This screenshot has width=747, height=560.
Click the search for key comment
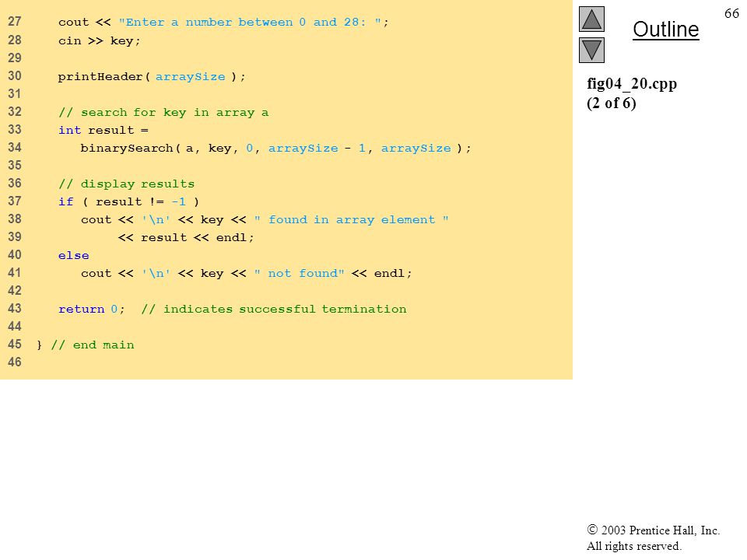pos(163,112)
